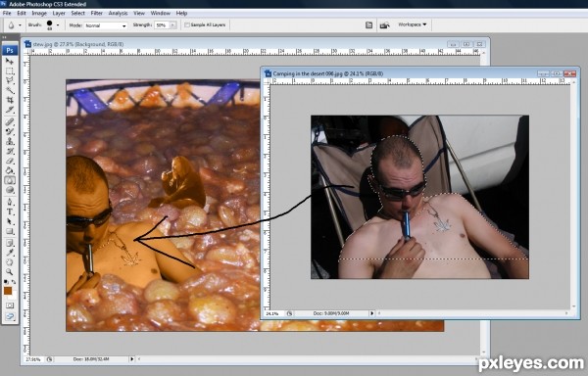588x376 pixels.
Task: Select the Sponge tool
Action: pos(10,190)
